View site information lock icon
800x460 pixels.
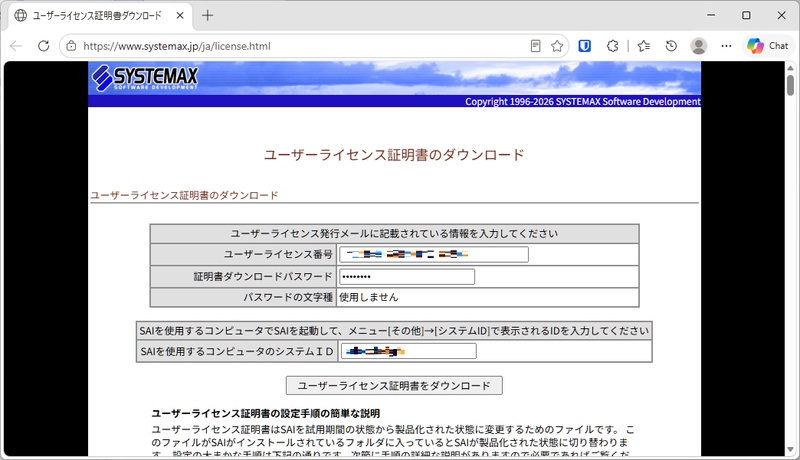coord(71,46)
